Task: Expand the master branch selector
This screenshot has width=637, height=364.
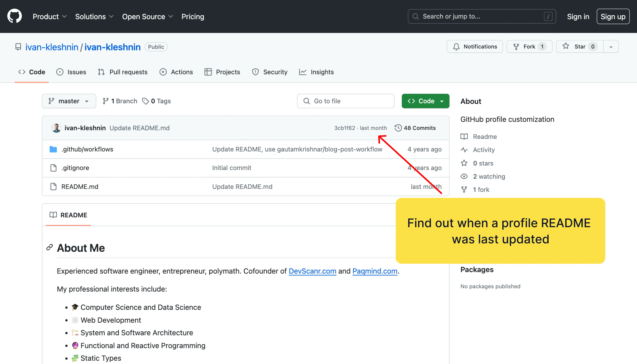Action: 69,101
